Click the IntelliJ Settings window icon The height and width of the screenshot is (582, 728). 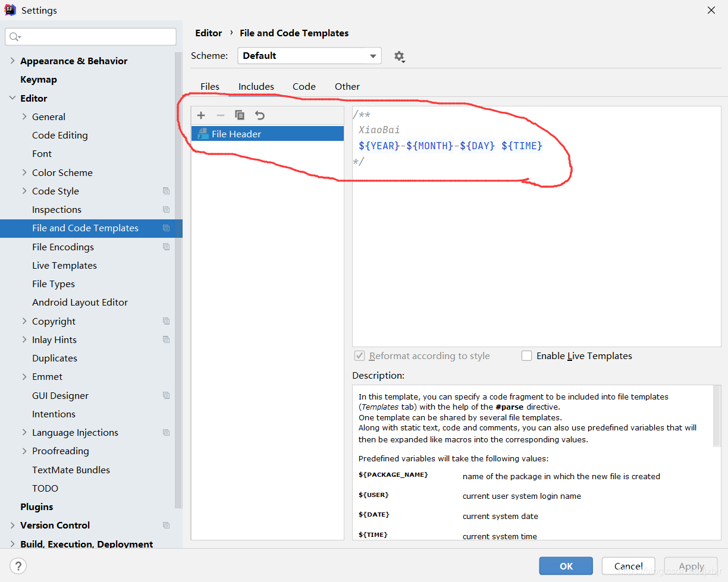click(10, 10)
